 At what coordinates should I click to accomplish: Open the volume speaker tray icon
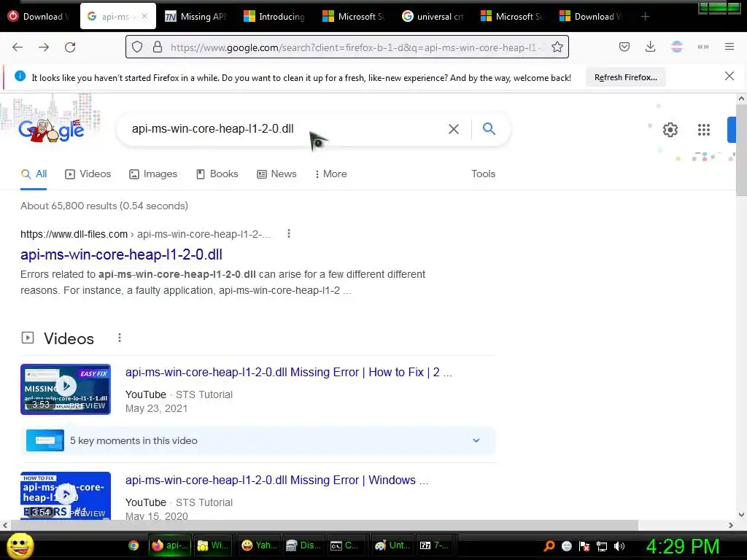coord(619,546)
